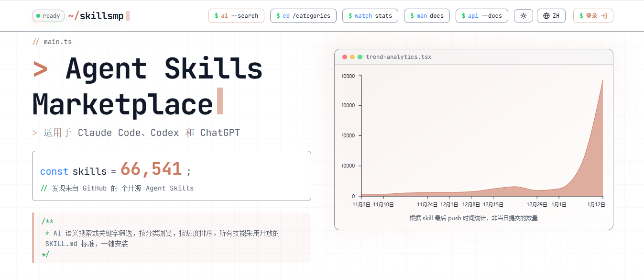The image size is (644, 280).
Task: Click the 登录 login button
Action: pyautogui.click(x=593, y=16)
